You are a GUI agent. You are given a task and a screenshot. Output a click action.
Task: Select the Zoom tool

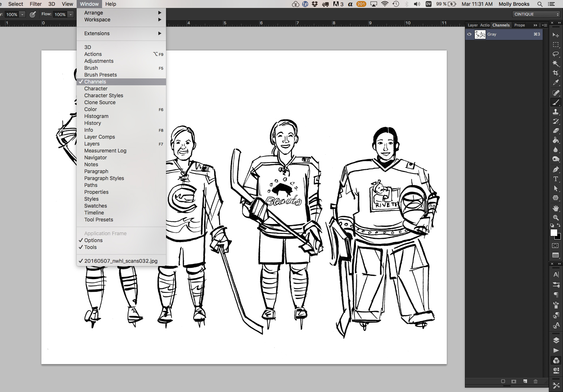(x=556, y=218)
